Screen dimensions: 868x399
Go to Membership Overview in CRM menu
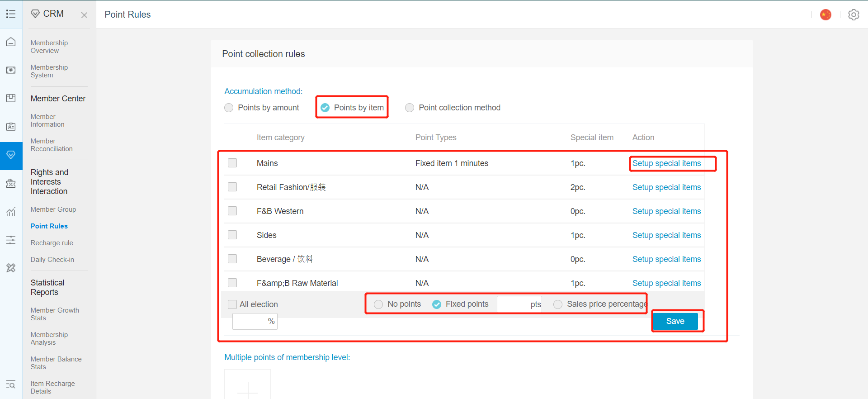click(49, 47)
